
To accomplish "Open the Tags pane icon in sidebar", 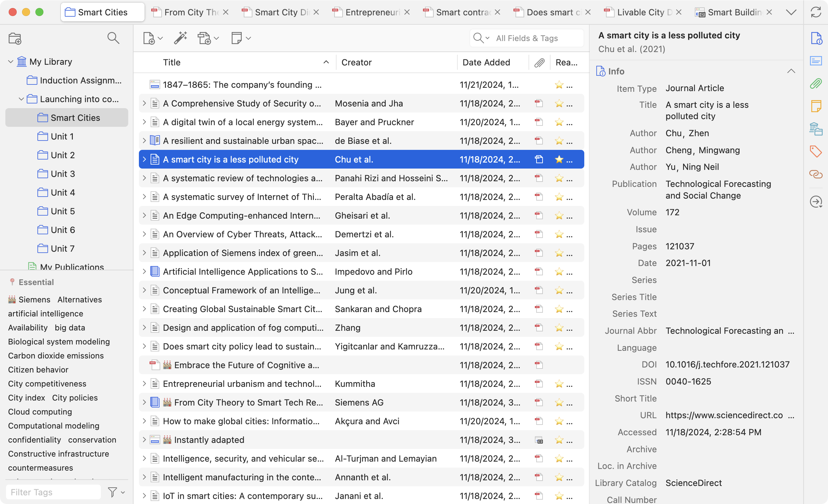I will click(815, 151).
